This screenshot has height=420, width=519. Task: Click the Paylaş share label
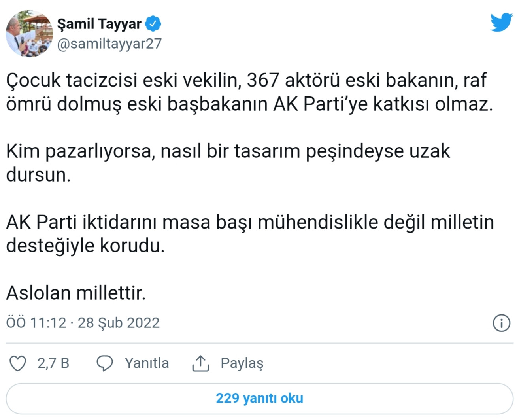[242, 363]
